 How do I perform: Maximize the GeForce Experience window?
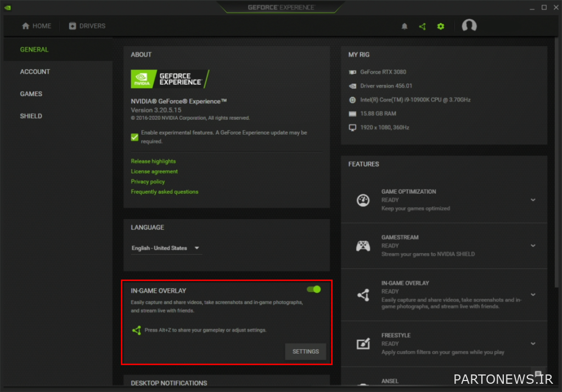pos(544,8)
